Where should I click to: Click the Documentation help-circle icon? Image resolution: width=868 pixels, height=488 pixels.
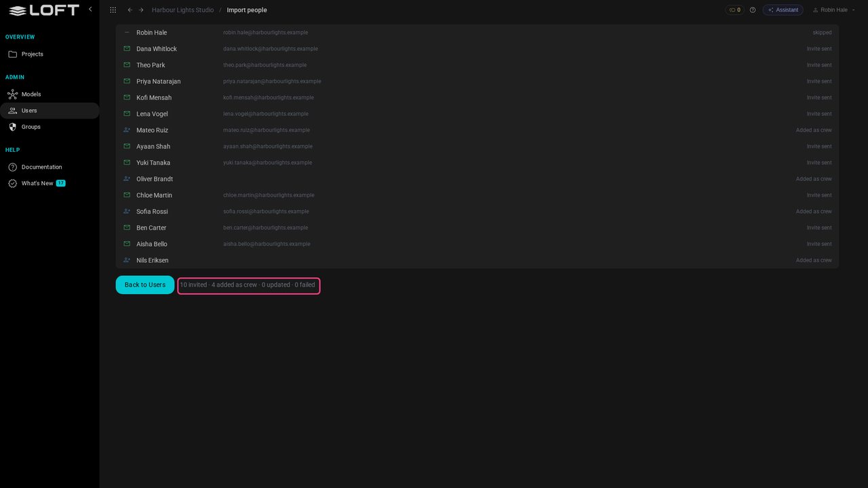12,167
